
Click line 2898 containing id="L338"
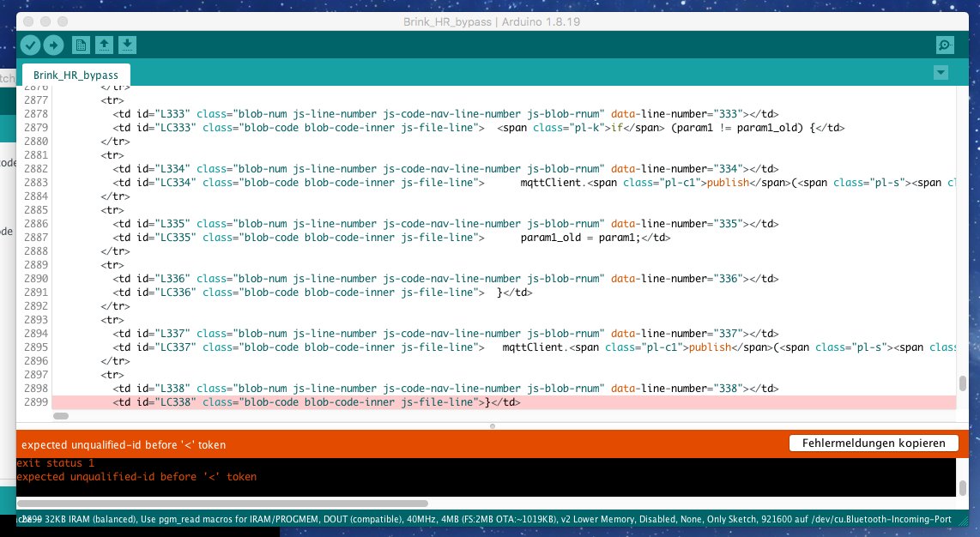tap(445, 389)
